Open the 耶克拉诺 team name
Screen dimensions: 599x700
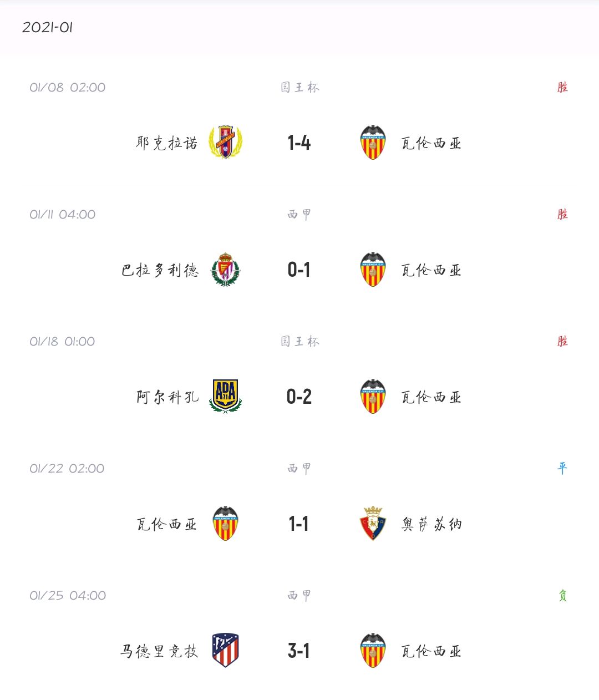click(167, 143)
